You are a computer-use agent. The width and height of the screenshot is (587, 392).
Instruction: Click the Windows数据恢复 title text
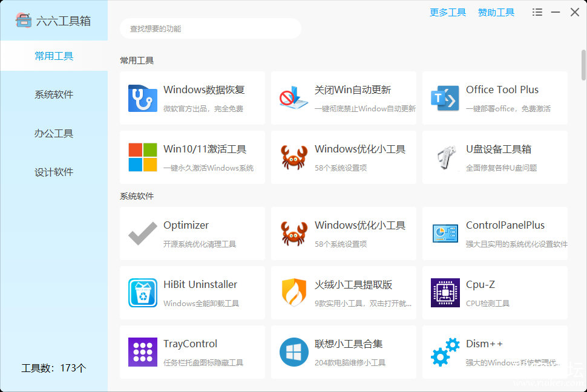click(x=204, y=90)
